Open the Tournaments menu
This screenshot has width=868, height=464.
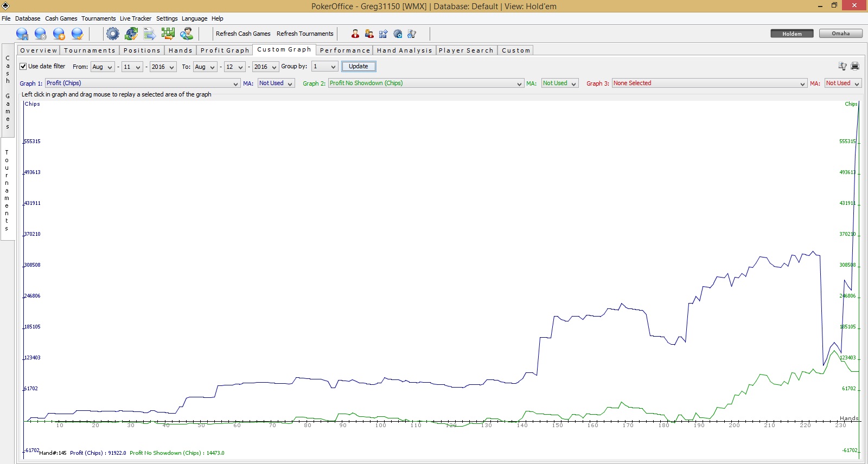99,18
